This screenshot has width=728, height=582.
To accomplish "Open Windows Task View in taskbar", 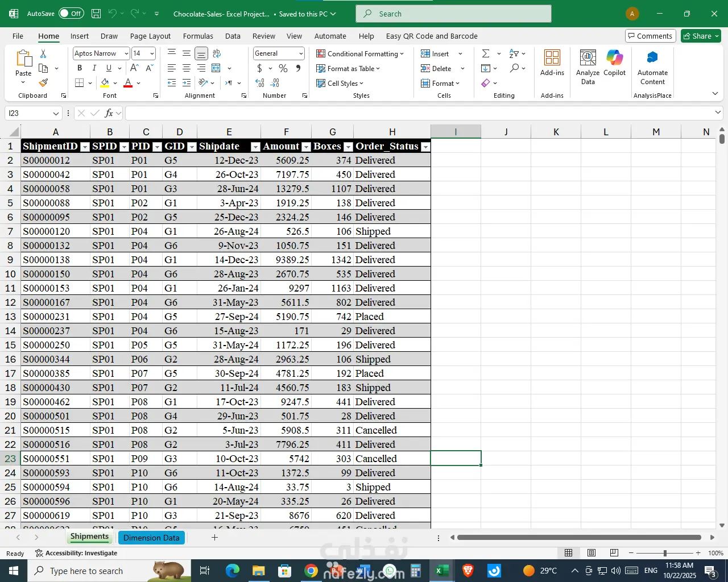I will coord(205,571).
